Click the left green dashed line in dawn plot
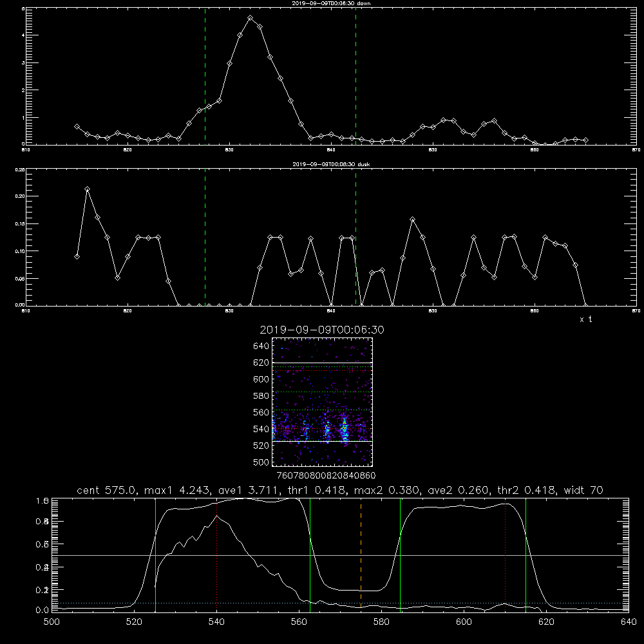 click(x=205, y=76)
